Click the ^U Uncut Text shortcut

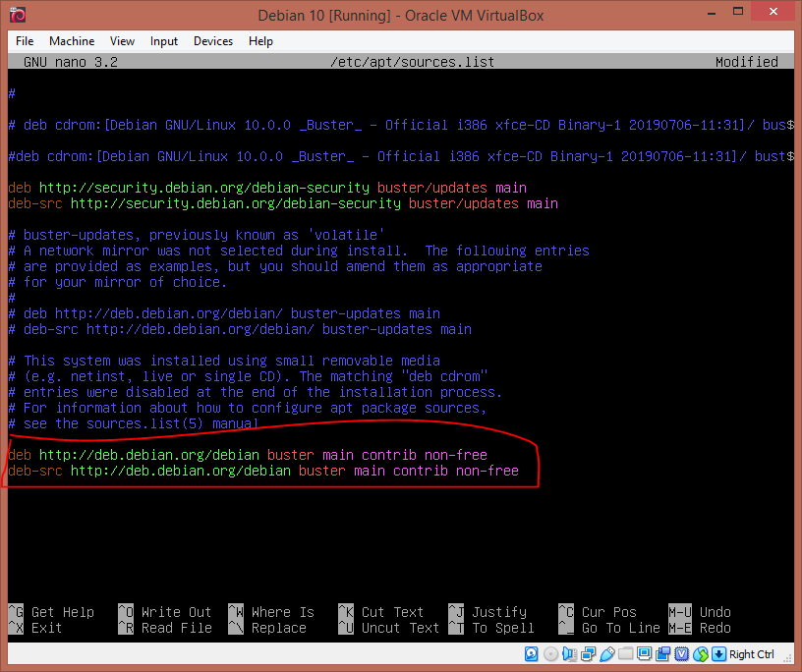pyautogui.click(x=389, y=628)
